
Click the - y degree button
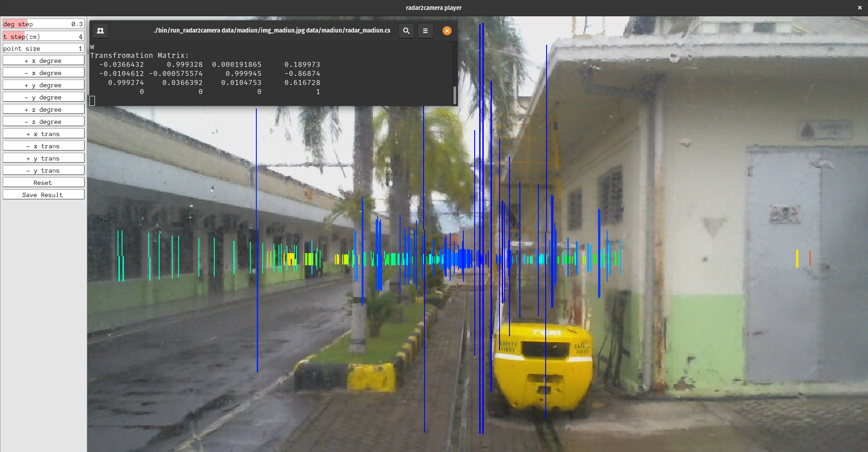(43, 97)
